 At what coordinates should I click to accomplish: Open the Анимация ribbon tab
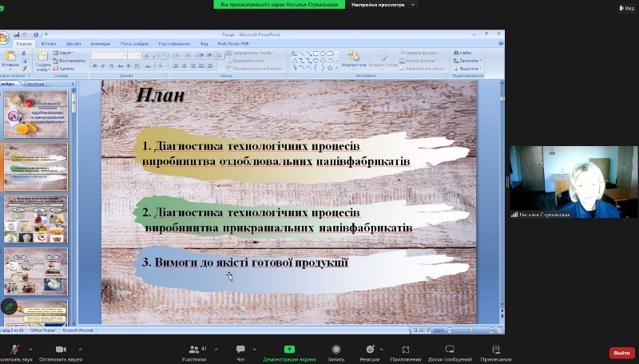click(101, 44)
